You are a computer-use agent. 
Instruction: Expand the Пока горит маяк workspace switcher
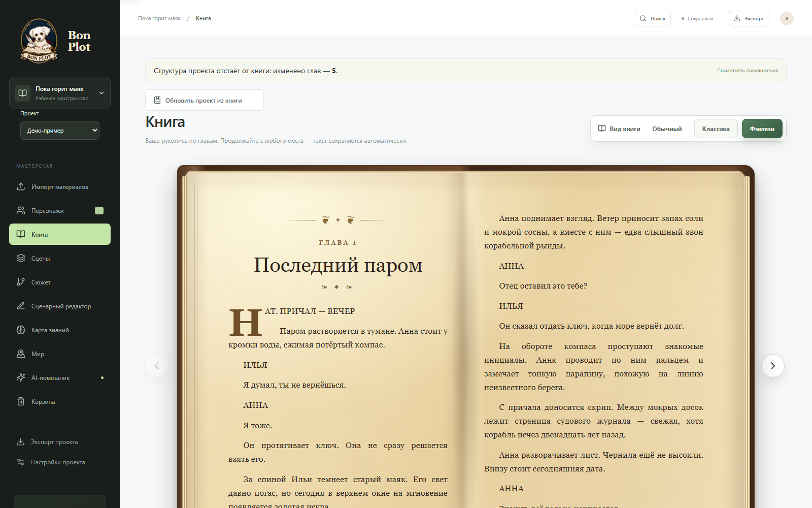(x=60, y=93)
